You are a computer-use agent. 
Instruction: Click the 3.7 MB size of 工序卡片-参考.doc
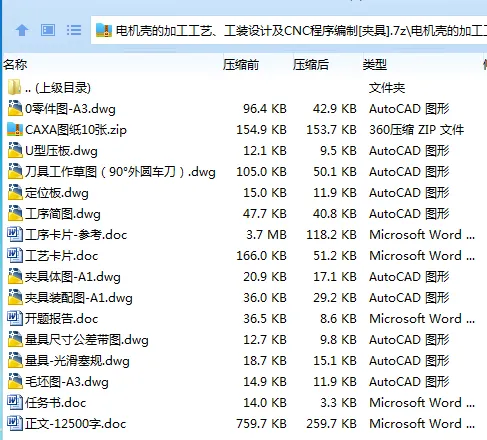(266, 235)
